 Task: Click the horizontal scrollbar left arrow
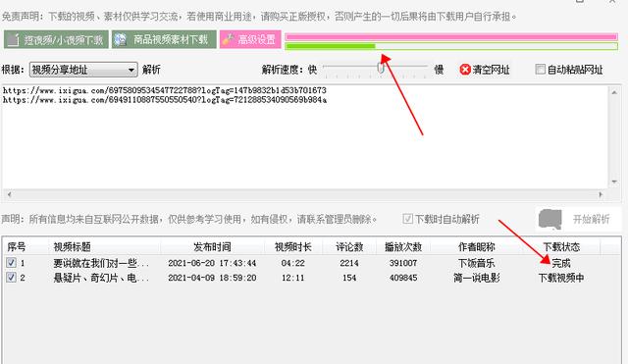click(x=9, y=194)
